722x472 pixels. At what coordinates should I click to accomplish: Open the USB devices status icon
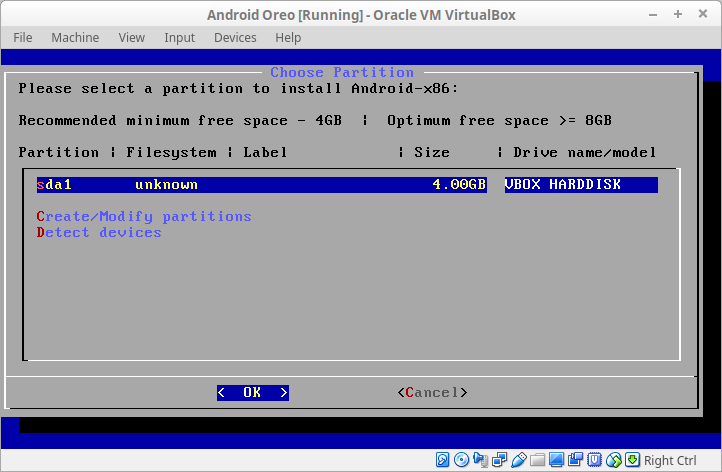click(x=518, y=460)
